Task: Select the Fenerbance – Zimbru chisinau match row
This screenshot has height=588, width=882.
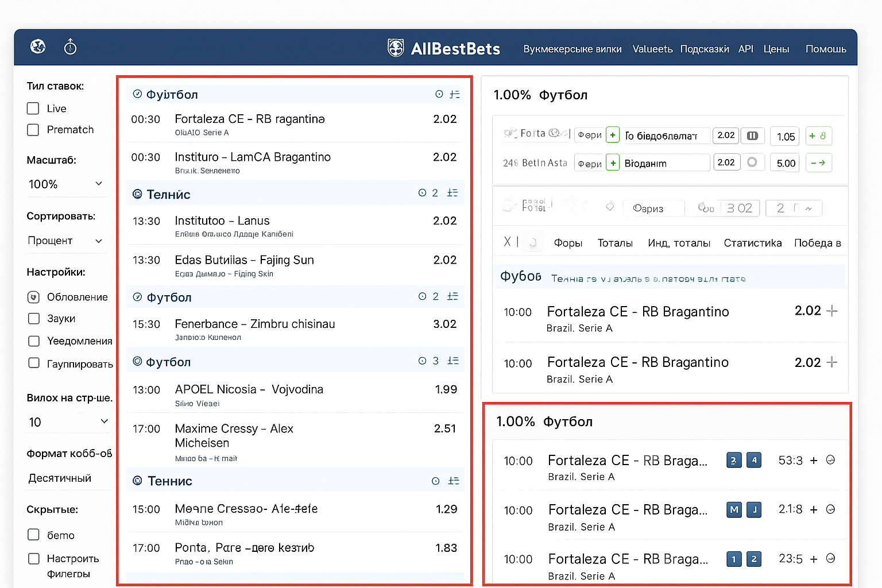Action: [294, 329]
